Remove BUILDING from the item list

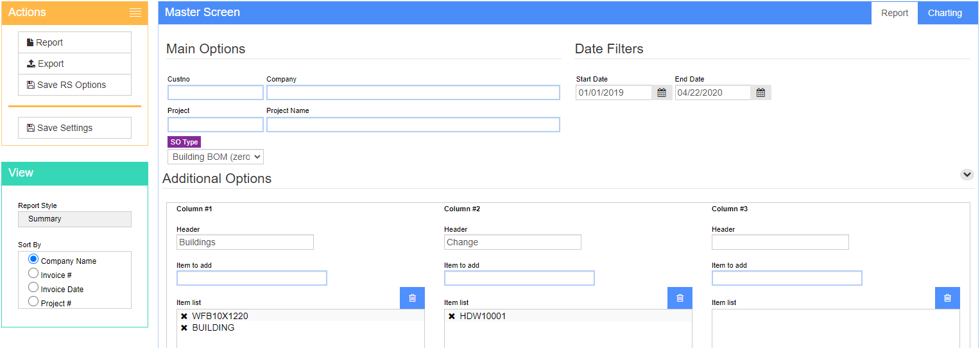[184, 327]
